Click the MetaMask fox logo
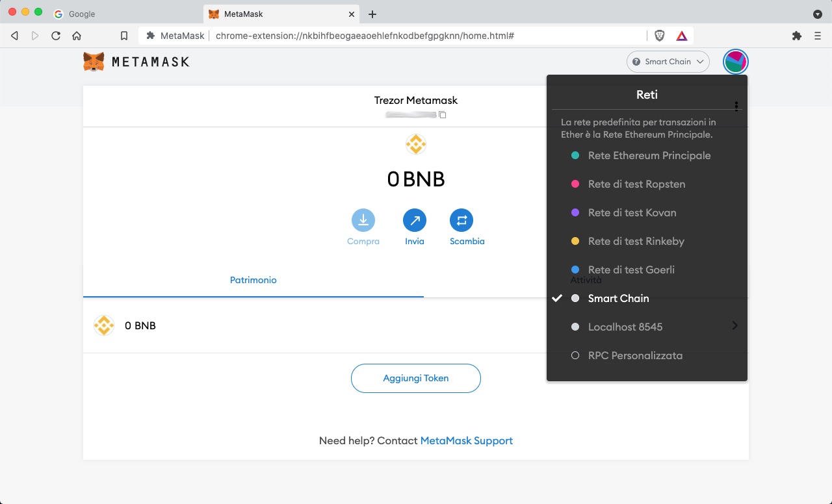832x504 pixels. pos(94,62)
